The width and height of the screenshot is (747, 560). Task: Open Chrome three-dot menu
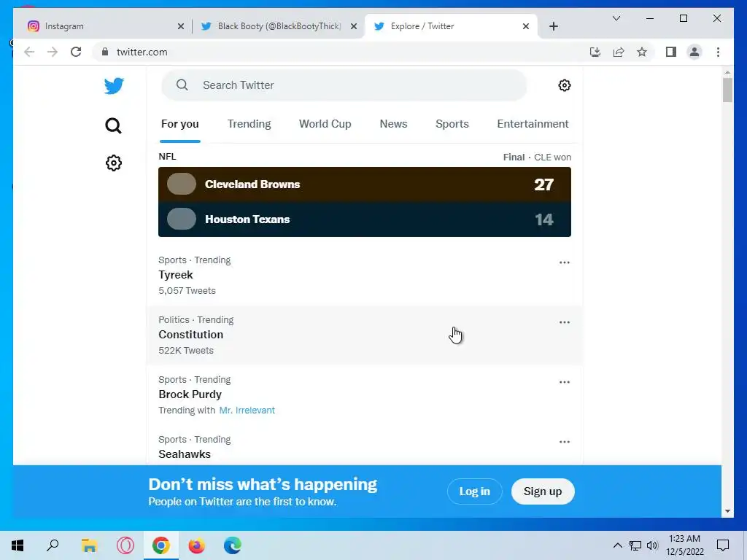pos(718,52)
